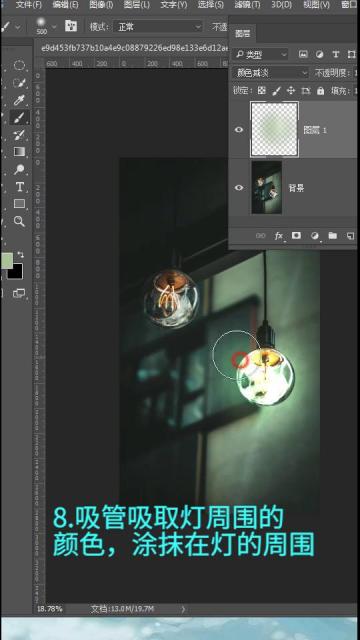Open the color dodge blend mode dropdown
The height and width of the screenshot is (640, 360).
tap(271, 73)
